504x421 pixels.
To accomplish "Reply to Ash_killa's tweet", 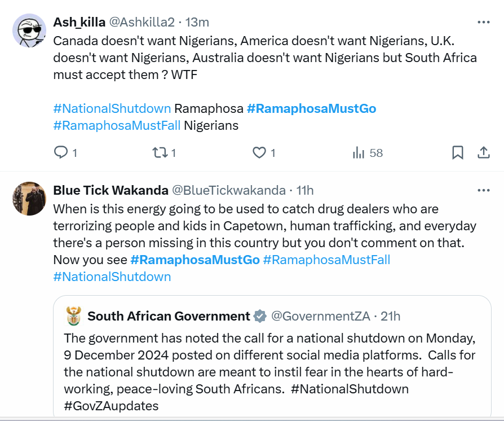I will [61, 152].
